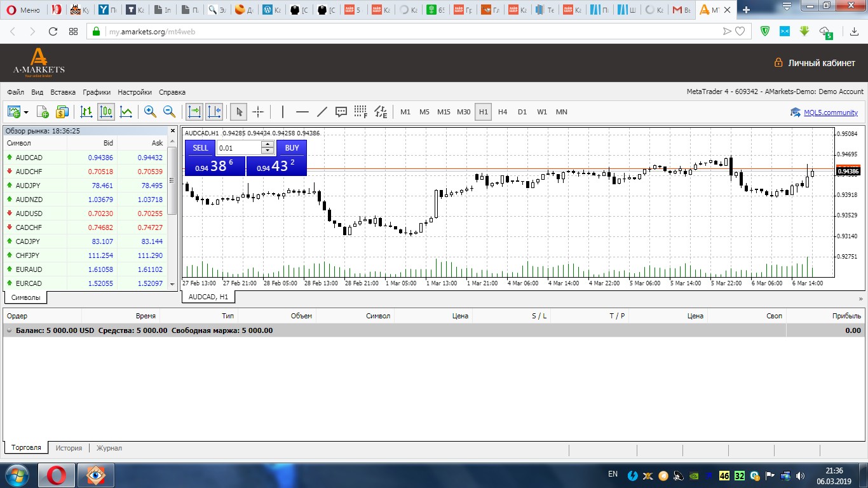Toggle chart auto scroll
Viewport: 868px width, 488px height.
194,112
